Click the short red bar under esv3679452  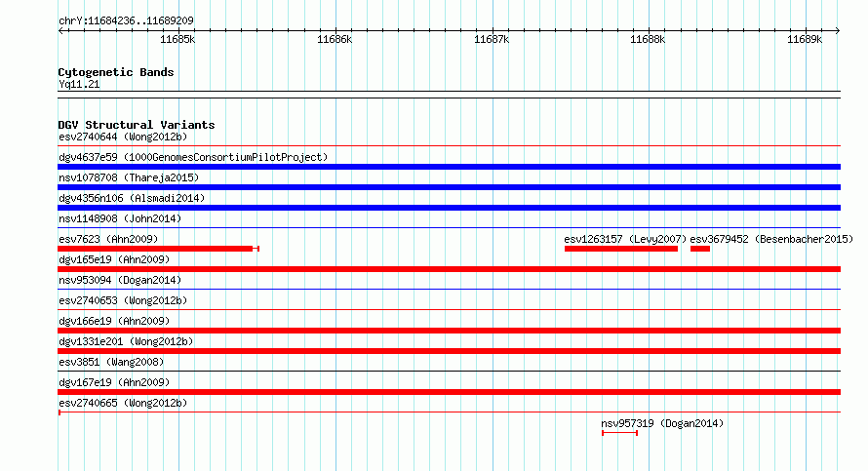pos(700,249)
